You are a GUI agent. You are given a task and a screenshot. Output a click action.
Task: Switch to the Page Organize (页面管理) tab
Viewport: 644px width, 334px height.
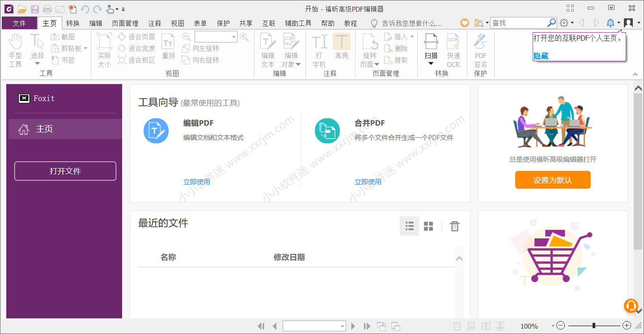pyautogui.click(x=125, y=23)
